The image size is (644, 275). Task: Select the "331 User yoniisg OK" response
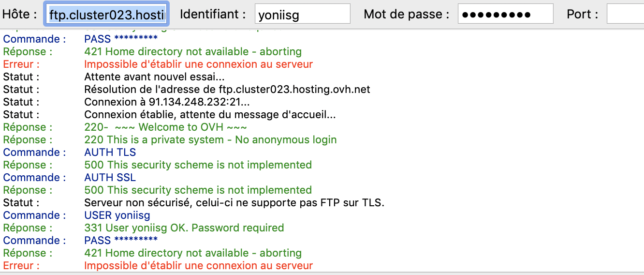[184, 228]
